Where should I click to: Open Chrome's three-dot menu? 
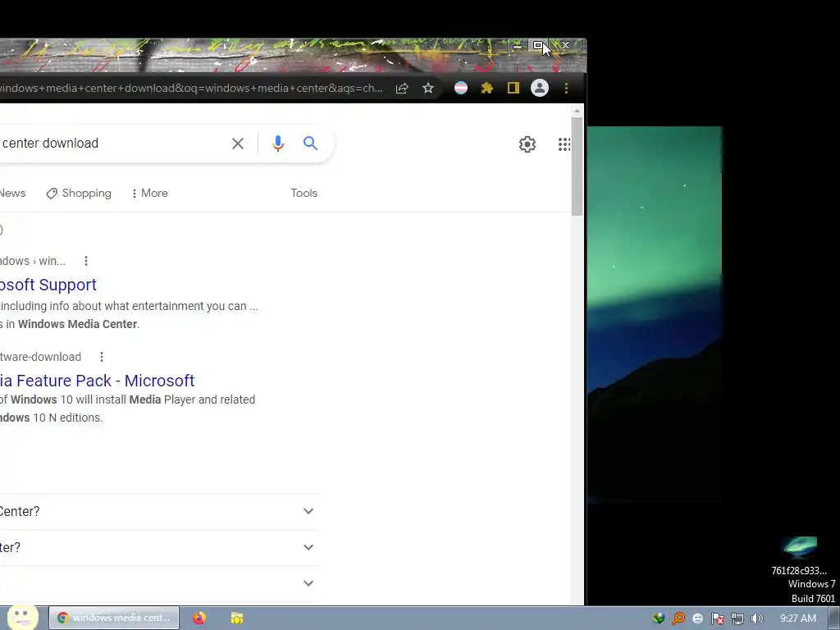[566, 88]
